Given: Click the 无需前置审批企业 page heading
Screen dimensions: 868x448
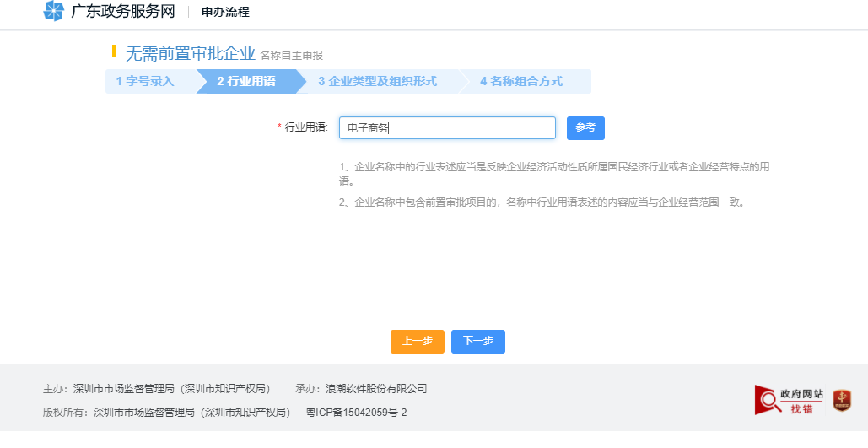Looking at the screenshot, I should [x=190, y=54].
